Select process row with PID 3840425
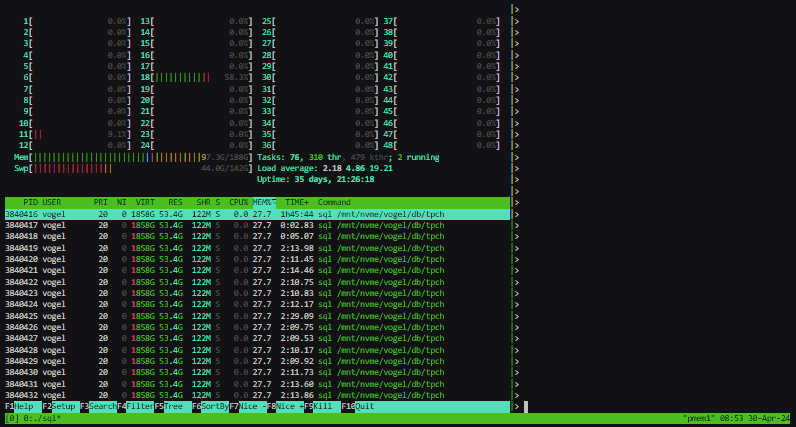The height and width of the screenshot is (427, 796). 257,316
